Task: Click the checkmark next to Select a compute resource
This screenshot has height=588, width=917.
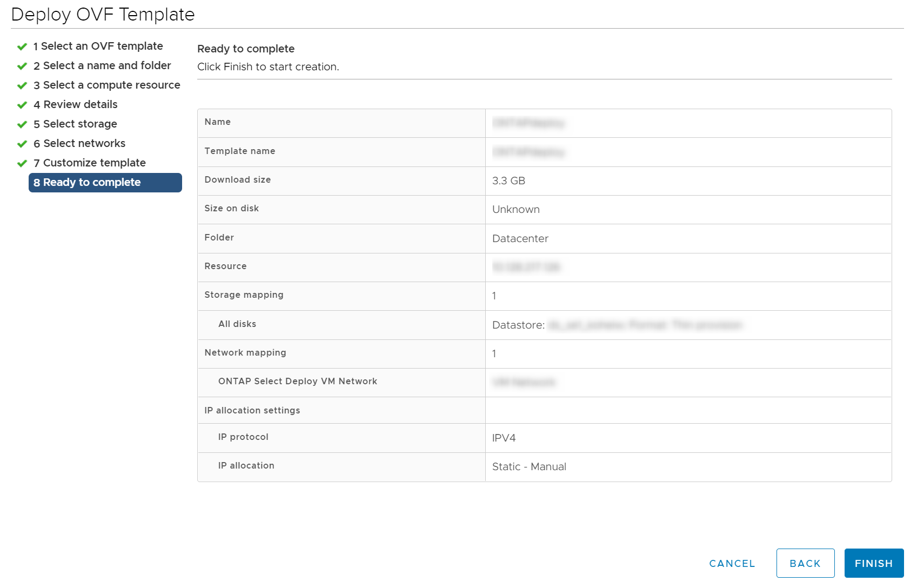Action: [22, 85]
